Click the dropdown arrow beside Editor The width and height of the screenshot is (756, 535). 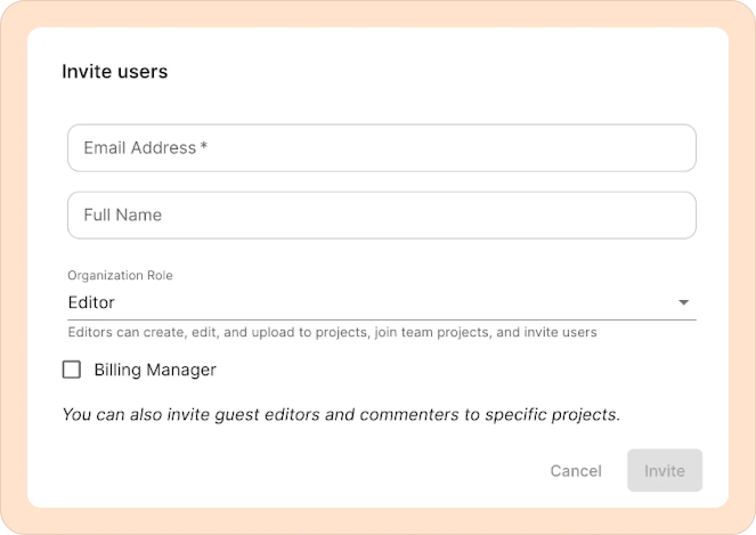pos(684,302)
